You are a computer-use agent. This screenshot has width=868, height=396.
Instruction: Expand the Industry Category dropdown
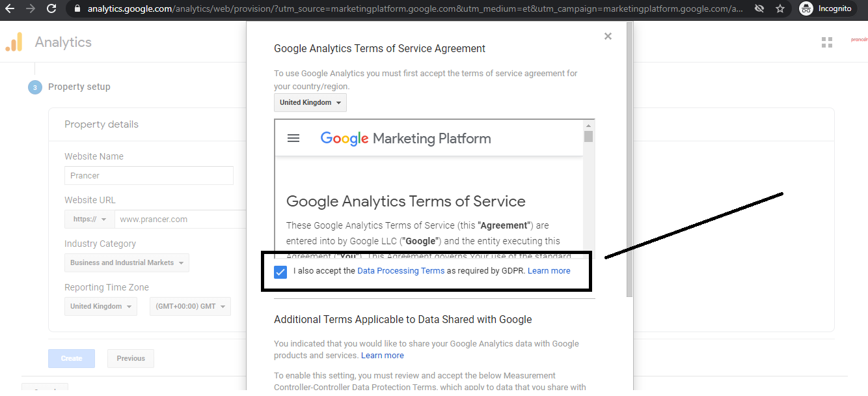(127, 263)
